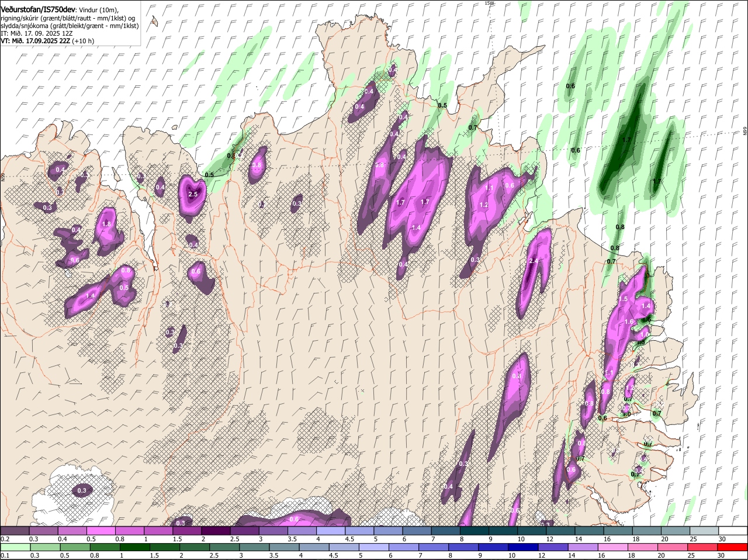Click the 30 label in the rain legend row
The width and height of the screenshot is (748, 560).
[721, 555]
